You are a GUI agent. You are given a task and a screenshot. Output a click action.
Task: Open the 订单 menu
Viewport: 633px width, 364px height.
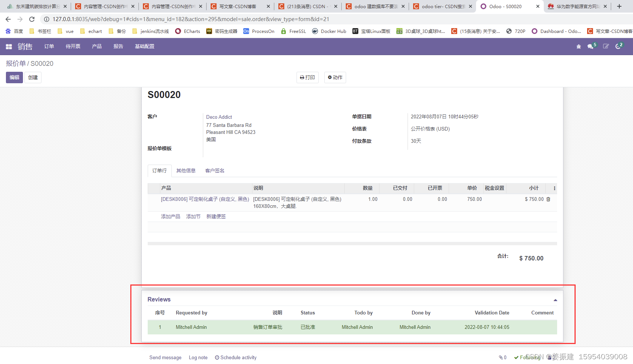coord(49,47)
